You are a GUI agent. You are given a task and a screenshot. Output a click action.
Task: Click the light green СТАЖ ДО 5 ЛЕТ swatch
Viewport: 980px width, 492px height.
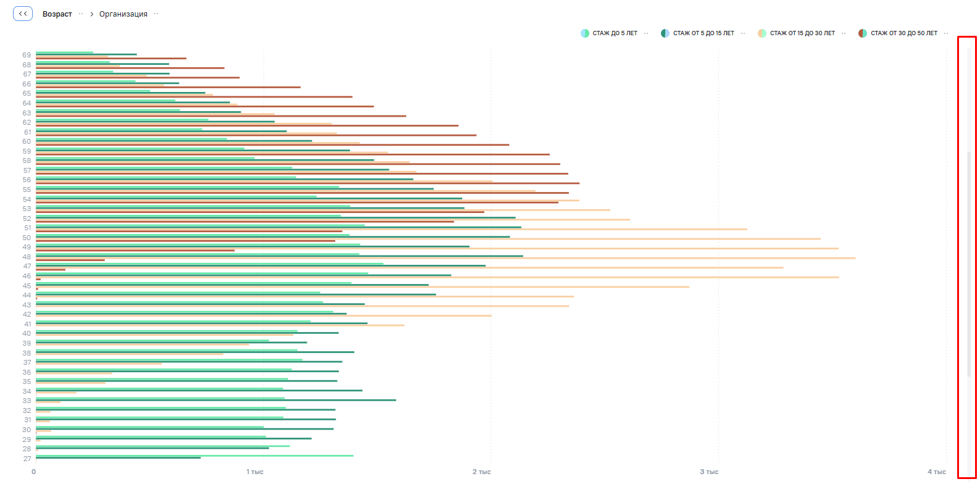[584, 33]
